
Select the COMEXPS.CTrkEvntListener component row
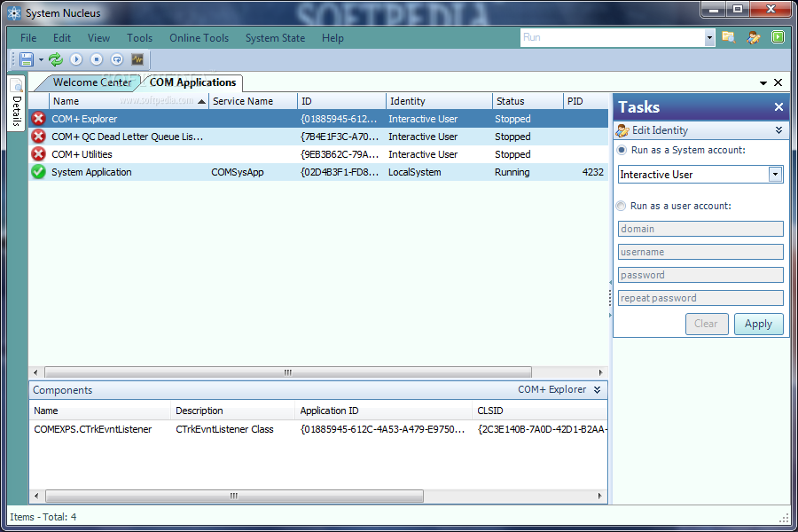point(318,429)
